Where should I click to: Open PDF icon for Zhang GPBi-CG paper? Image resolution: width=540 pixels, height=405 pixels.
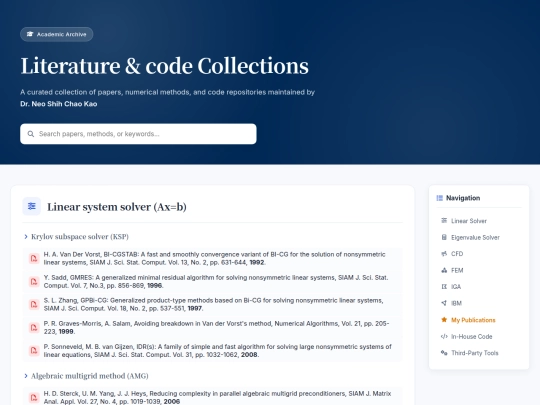34,304
